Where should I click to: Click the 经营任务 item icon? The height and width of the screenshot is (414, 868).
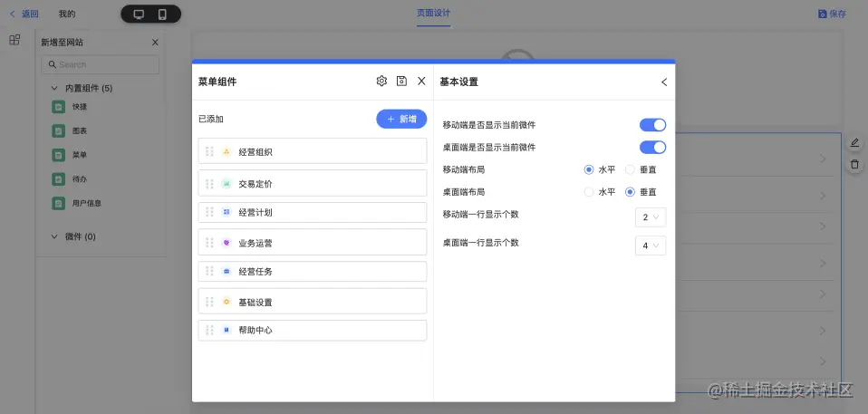pos(227,271)
